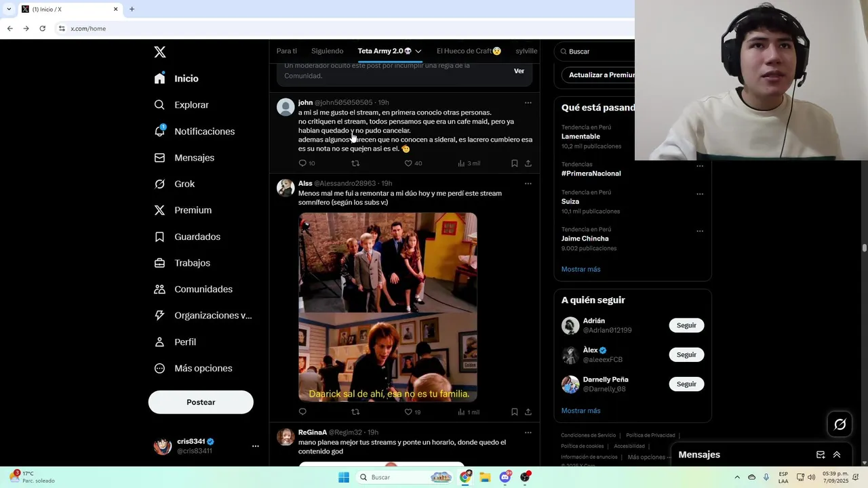Click the Trabajos briefcase icon
This screenshot has width=868, height=488.
point(159,263)
